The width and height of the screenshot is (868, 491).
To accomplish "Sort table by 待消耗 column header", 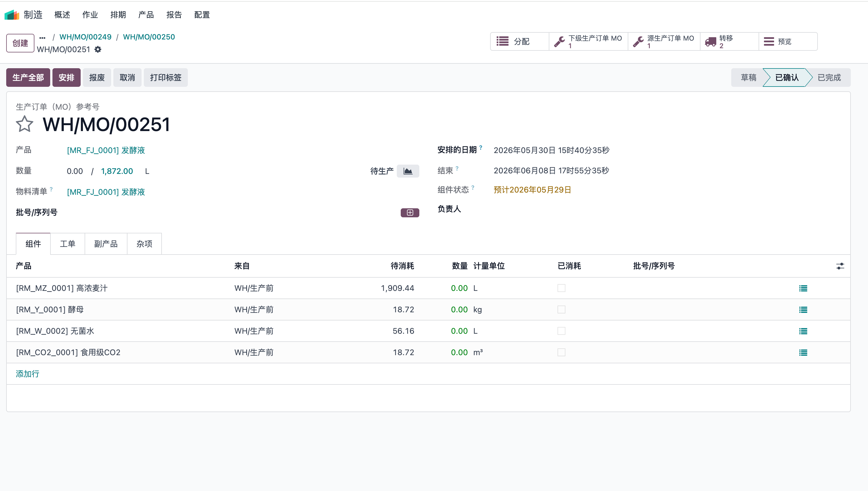I will (402, 266).
